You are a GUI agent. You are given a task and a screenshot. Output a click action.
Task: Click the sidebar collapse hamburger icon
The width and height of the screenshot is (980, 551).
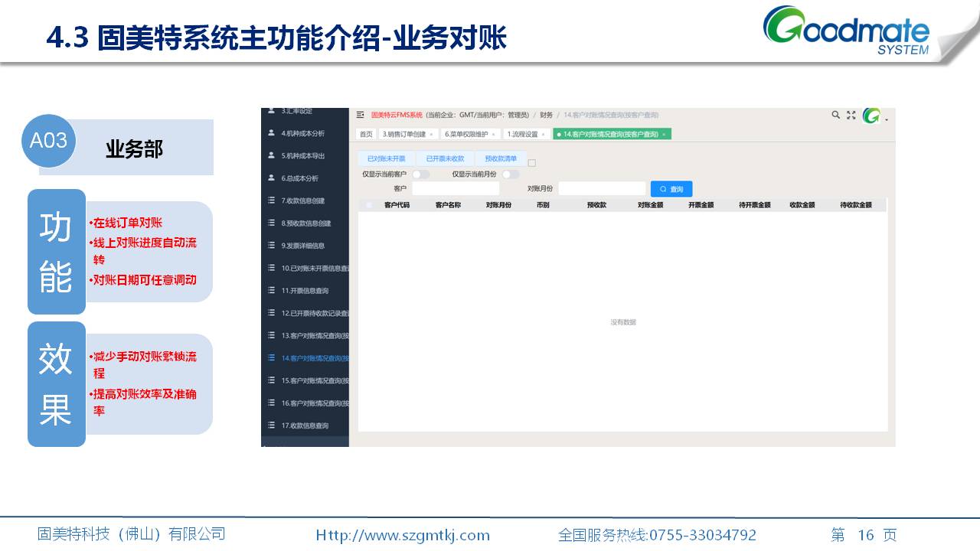[361, 115]
